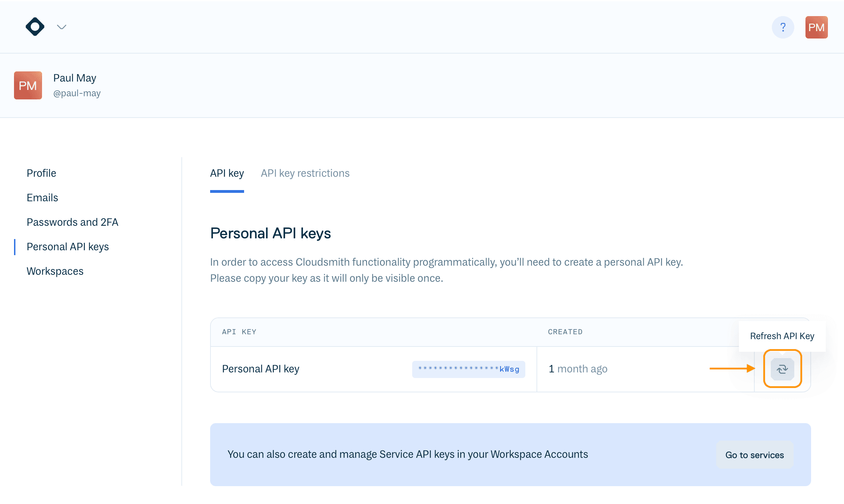This screenshot has width=844, height=504.
Task: Click the Refresh API Key icon button
Action: [x=782, y=369]
